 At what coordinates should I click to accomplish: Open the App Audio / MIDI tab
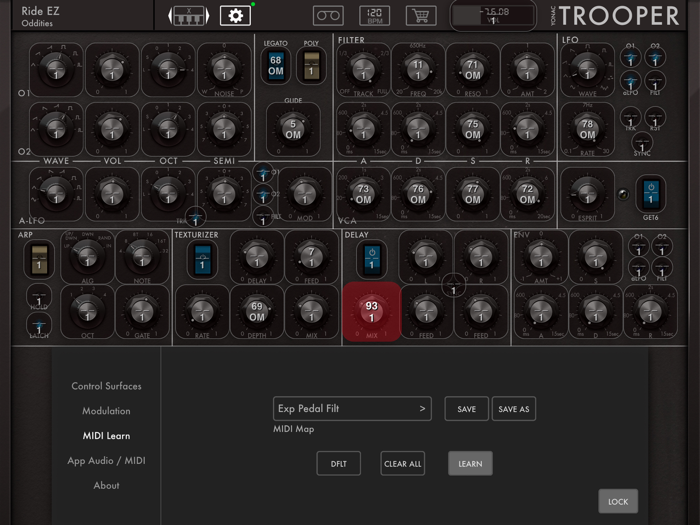(106, 461)
